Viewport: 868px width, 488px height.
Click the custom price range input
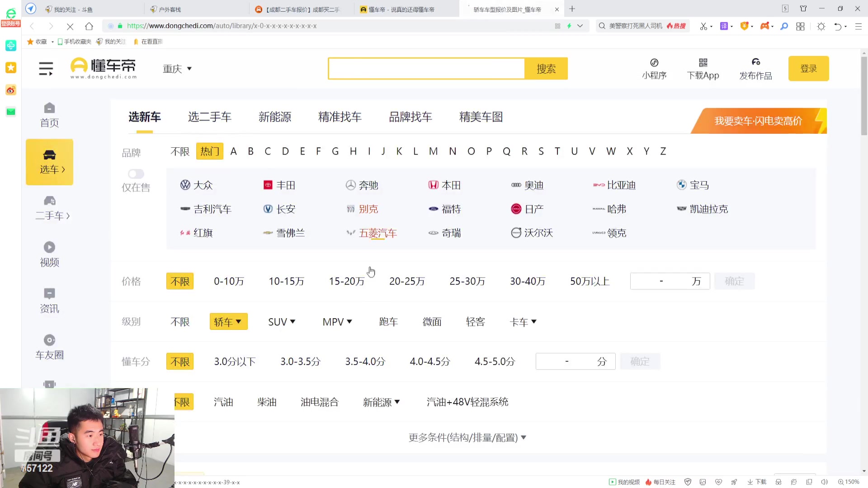tap(670, 281)
